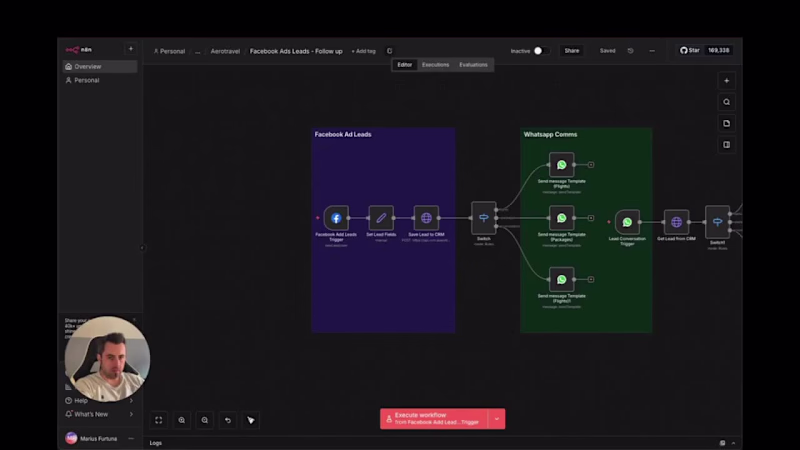Viewport: 800px width, 450px height.
Task: Open the Facebook Add Leads Trigger node
Action: tap(336, 218)
